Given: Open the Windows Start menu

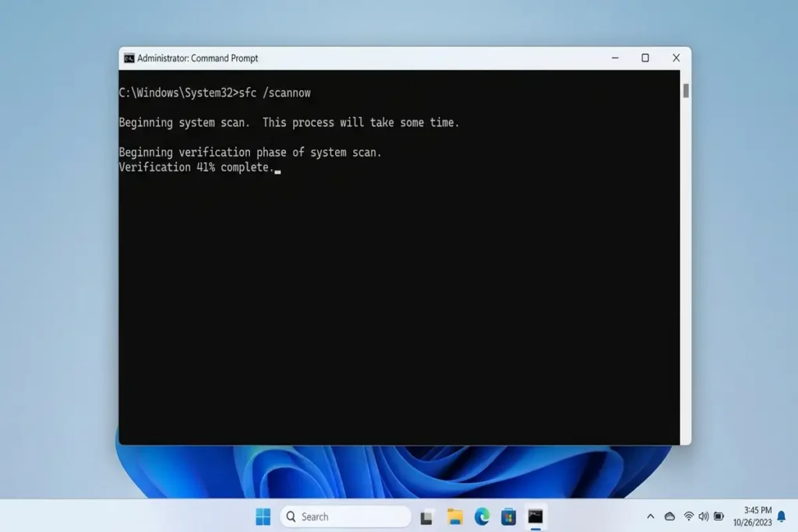Looking at the screenshot, I should (263, 516).
